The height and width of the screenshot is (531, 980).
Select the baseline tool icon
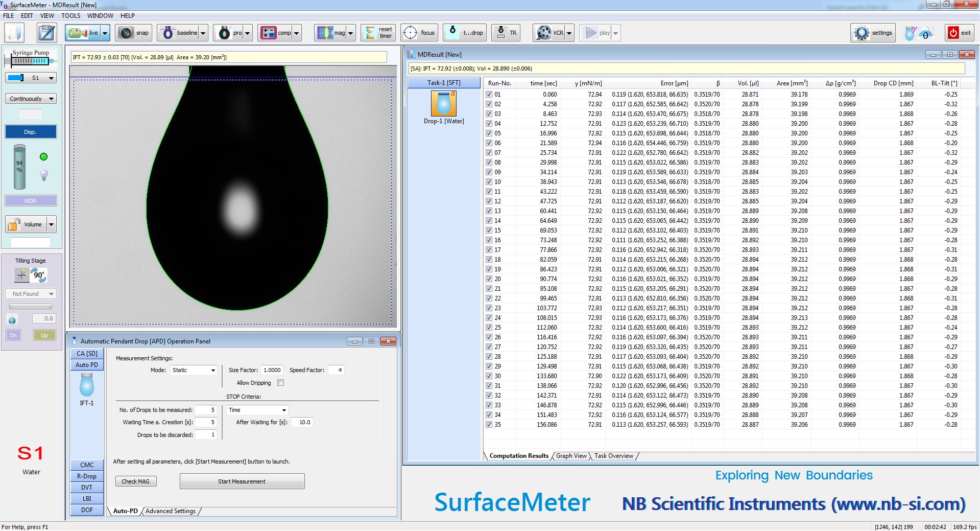pyautogui.click(x=168, y=33)
